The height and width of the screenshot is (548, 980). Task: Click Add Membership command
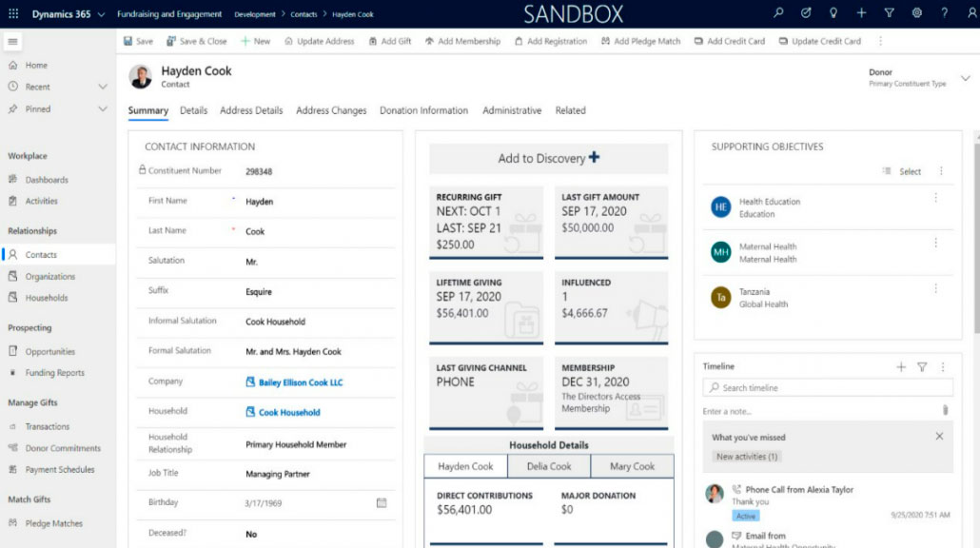click(463, 41)
